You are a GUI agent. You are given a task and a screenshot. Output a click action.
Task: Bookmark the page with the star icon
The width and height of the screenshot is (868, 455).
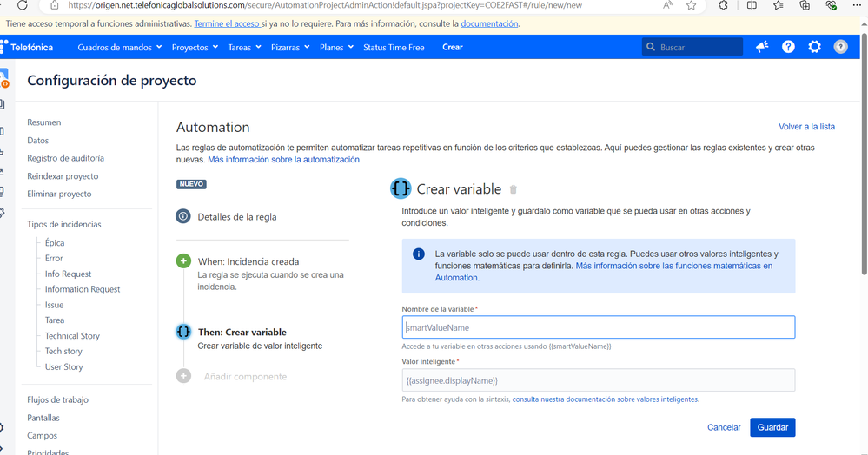(x=692, y=5)
